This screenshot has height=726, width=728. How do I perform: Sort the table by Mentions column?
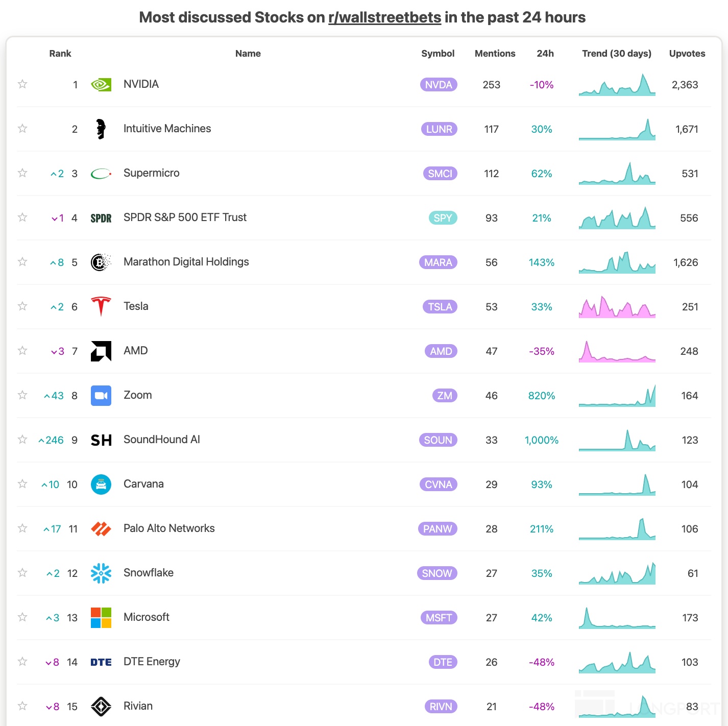click(x=495, y=54)
